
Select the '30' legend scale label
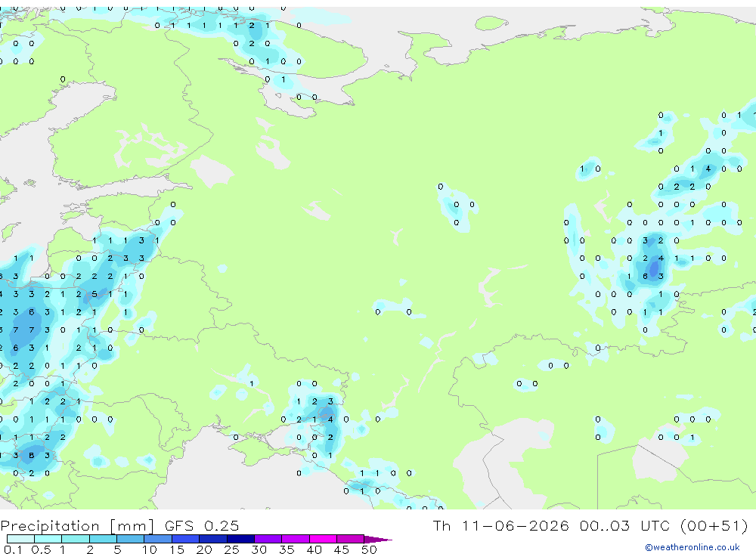pyautogui.click(x=259, y=549)
